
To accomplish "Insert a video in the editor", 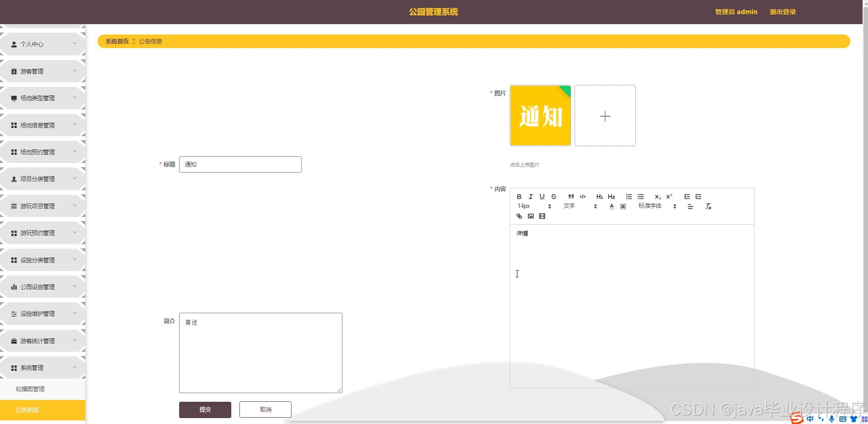I will 542,216.
